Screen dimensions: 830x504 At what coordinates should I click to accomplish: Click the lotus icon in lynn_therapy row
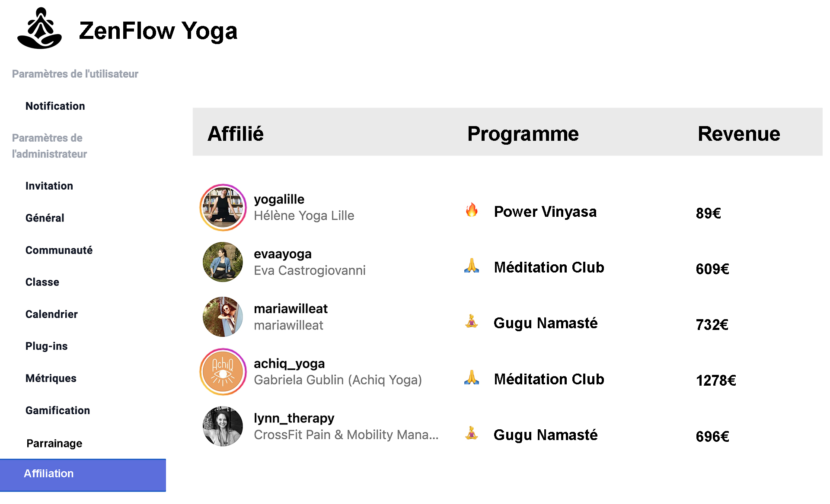[472, 433]
